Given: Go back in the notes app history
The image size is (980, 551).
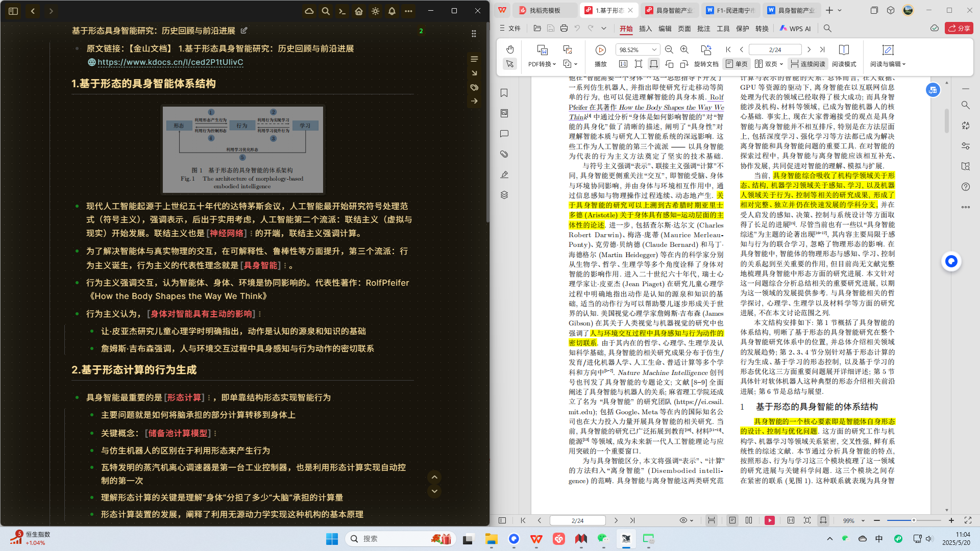Looking at the screenshot, I should pyautogui.click(x=33, y=11).
